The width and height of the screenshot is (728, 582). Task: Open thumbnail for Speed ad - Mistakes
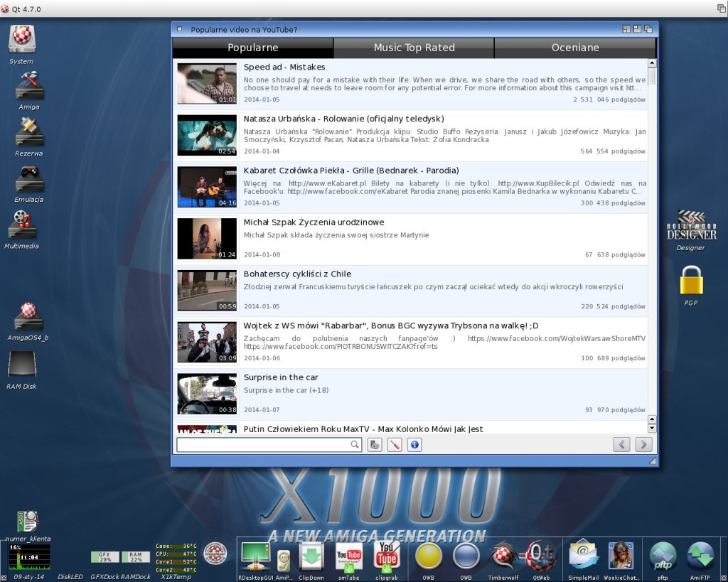click(x=207, y=84)
